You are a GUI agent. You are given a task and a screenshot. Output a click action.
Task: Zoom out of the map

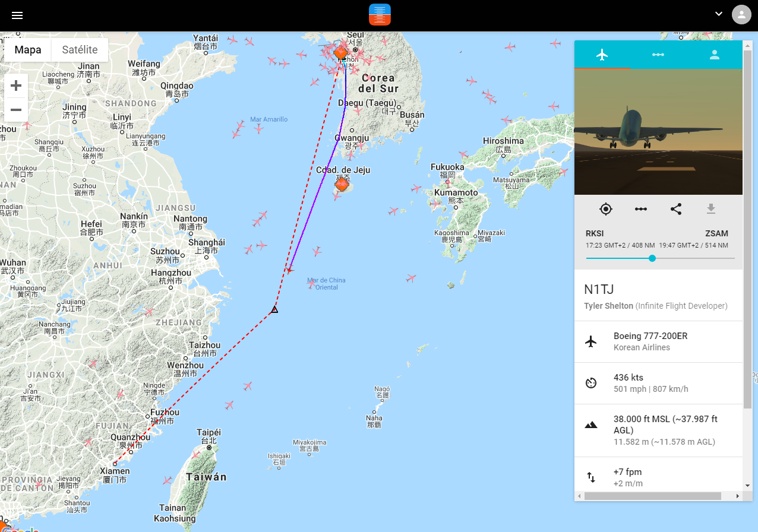pyautogui.click(x=16, y=110)
